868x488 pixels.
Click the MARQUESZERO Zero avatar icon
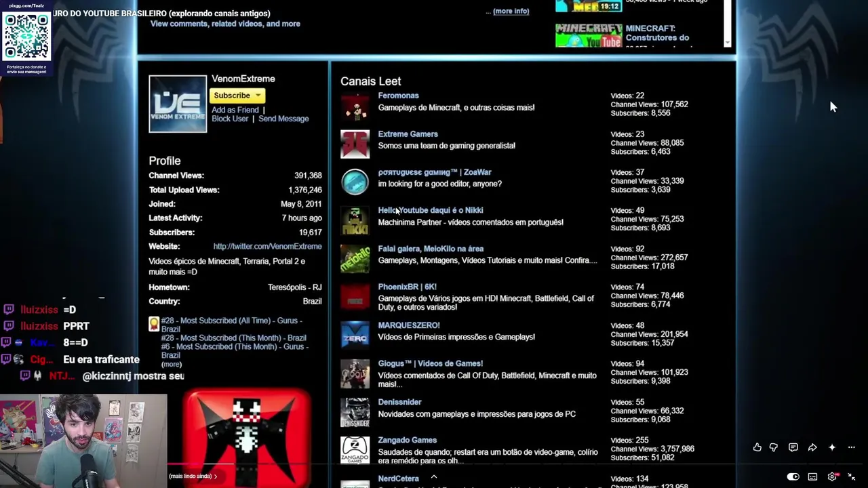click(355, 335)
